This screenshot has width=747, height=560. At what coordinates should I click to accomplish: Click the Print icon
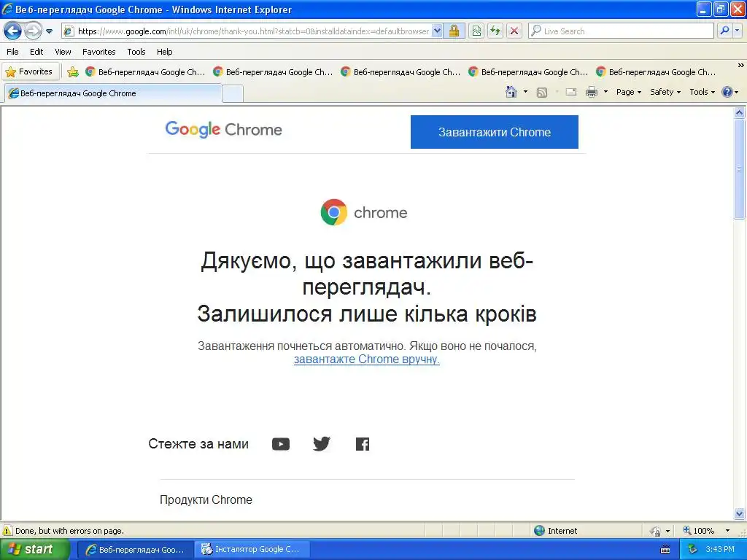[592, 92]
